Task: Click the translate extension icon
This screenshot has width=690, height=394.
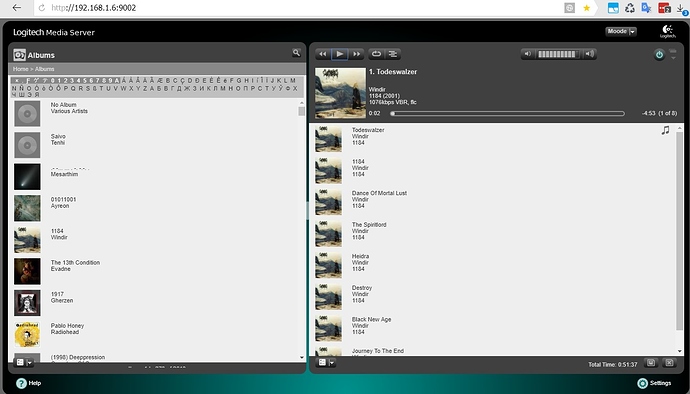Action: click(x=646, y=7)
